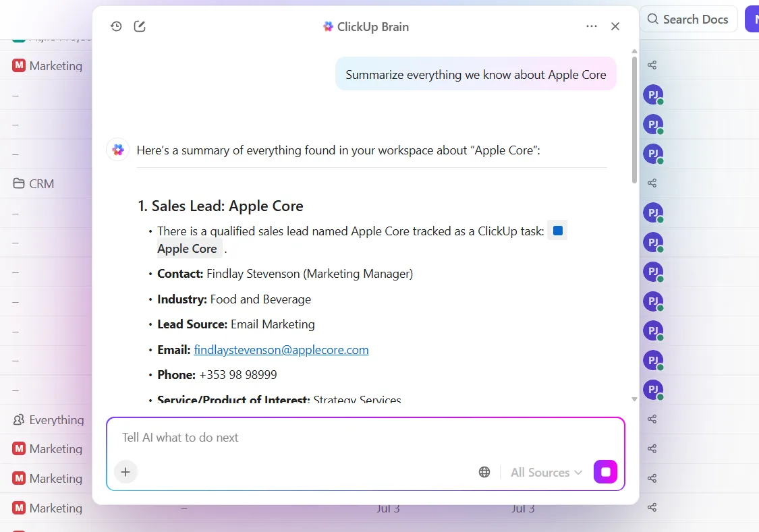Click the Search Docs button

[688, 20]
